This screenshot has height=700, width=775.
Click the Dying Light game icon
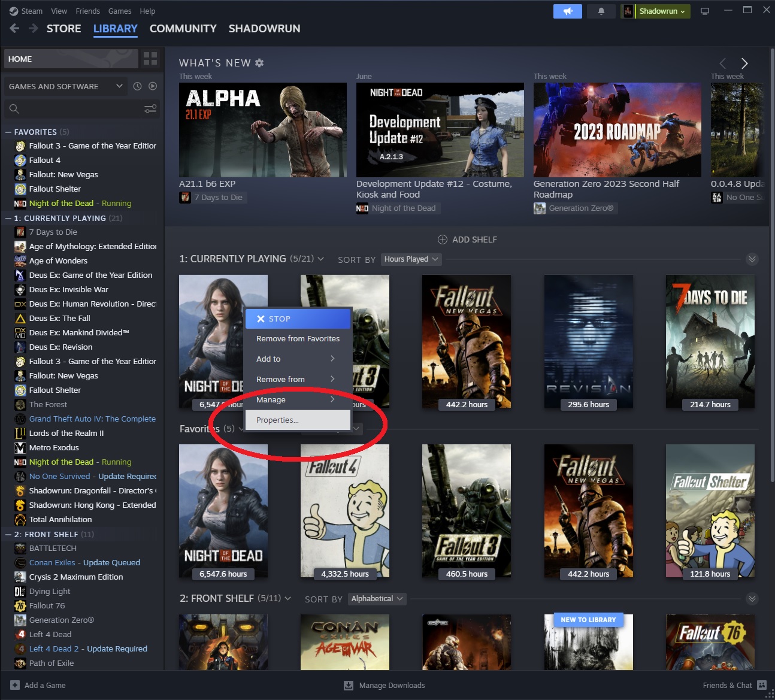point(20,592)
